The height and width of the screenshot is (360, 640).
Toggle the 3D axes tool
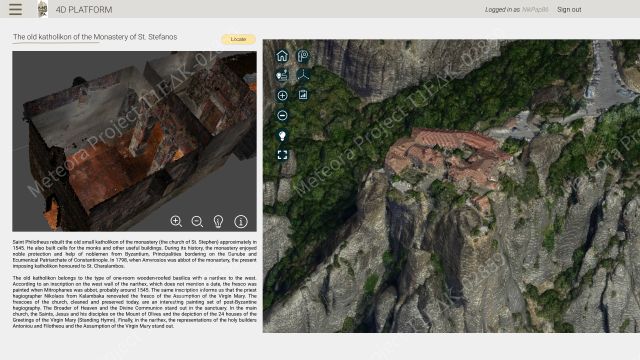(x=303, y=75)
